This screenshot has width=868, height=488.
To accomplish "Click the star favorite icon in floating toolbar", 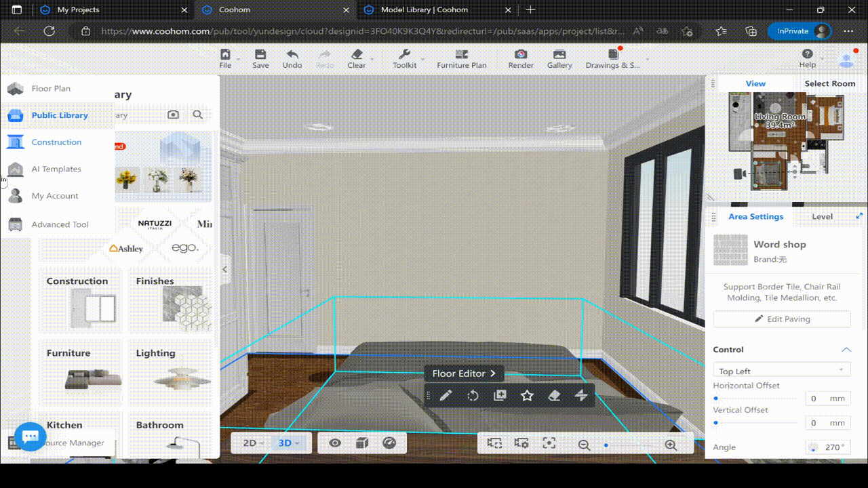I will 527,396.
